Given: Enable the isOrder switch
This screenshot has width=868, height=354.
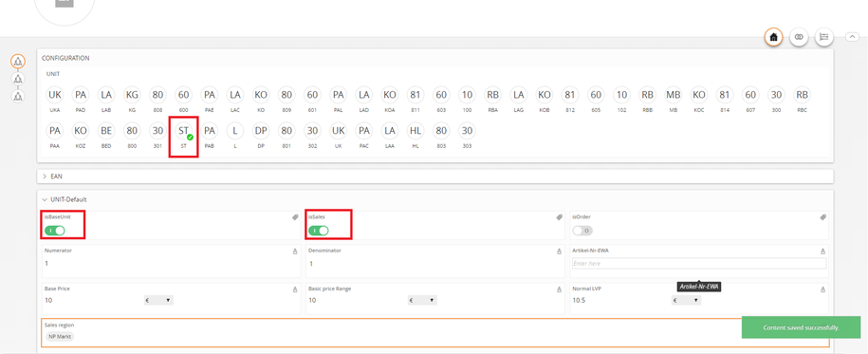Looking at the screenshot, I should (582, 231).
